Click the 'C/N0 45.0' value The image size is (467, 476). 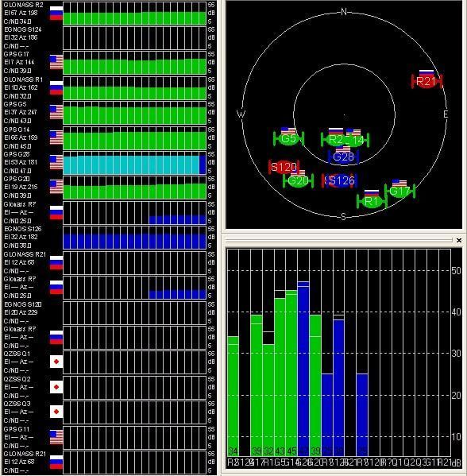tap(17, 146)
